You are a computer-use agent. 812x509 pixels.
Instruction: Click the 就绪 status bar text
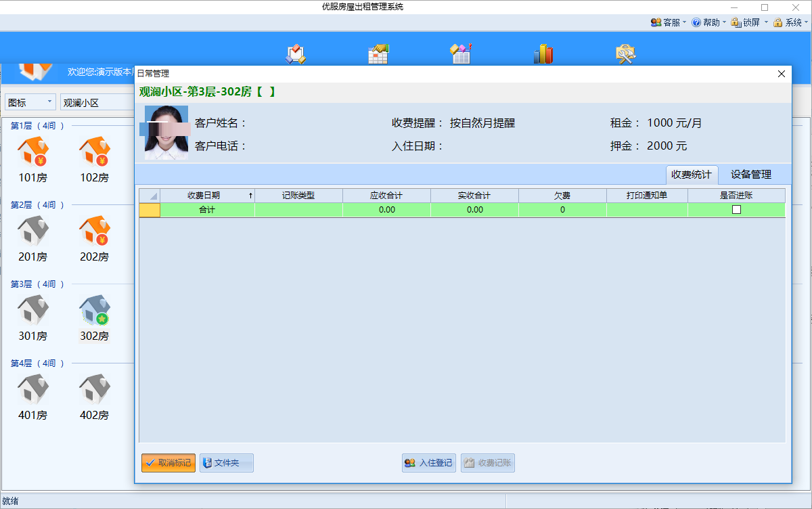click(x=10, y=501)
